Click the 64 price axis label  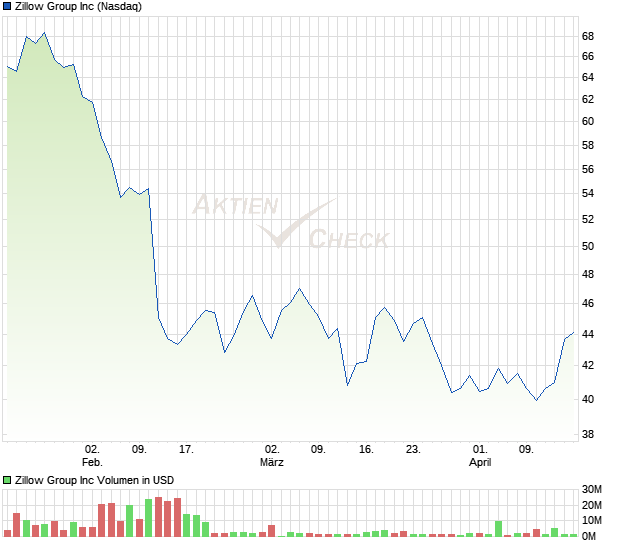pos(588,77)
